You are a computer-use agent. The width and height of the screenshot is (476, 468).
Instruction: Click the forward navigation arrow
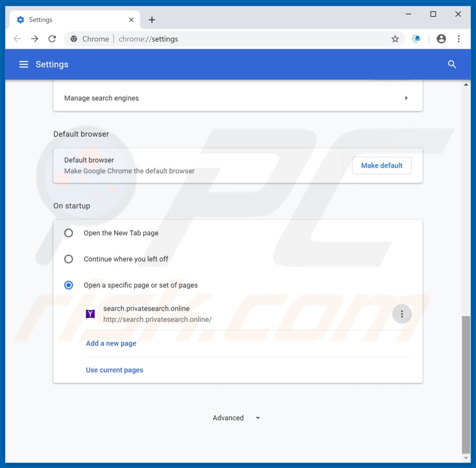[34, 39]
